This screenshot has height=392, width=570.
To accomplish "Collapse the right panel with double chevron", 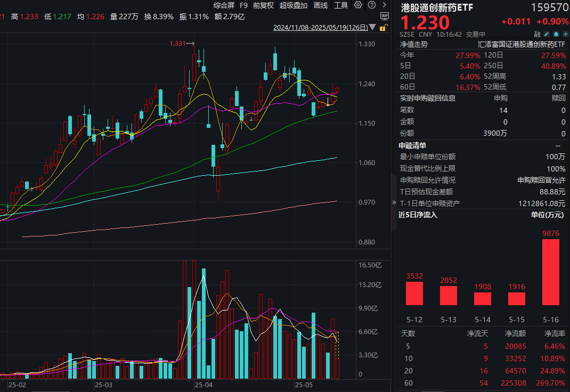I will tap(394, 203).
